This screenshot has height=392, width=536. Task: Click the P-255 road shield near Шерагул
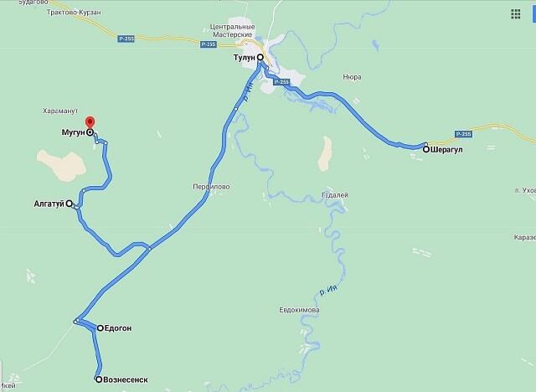point(463,134)
